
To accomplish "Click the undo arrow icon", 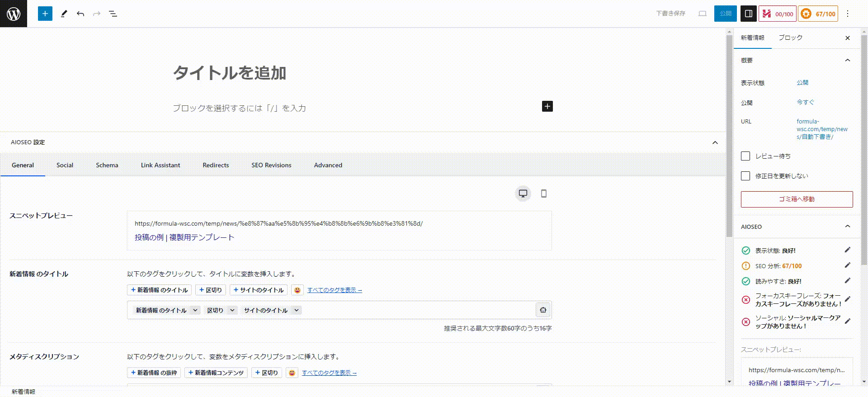I will click(80, 14).
